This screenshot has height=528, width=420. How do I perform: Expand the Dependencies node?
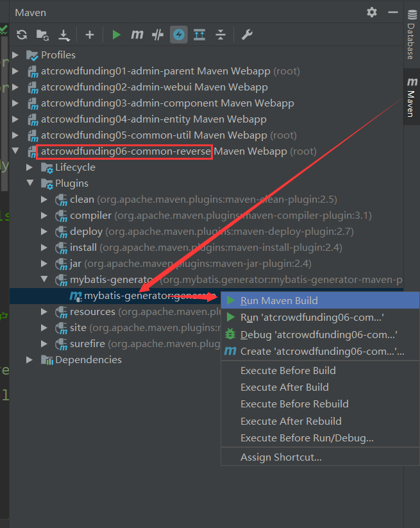click(29, 360)
